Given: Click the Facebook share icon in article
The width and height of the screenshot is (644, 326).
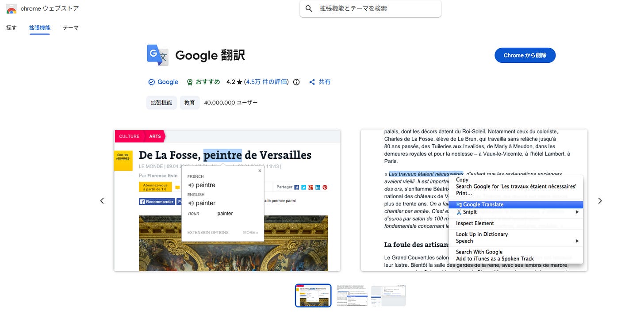Looking at the screenshot, I should tap(296, 187).
